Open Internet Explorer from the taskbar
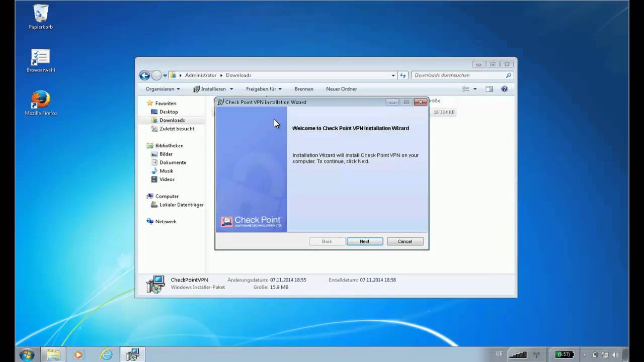Image resolution: width=644 pixels, height=362 pixels. click(x=106, y=354)
